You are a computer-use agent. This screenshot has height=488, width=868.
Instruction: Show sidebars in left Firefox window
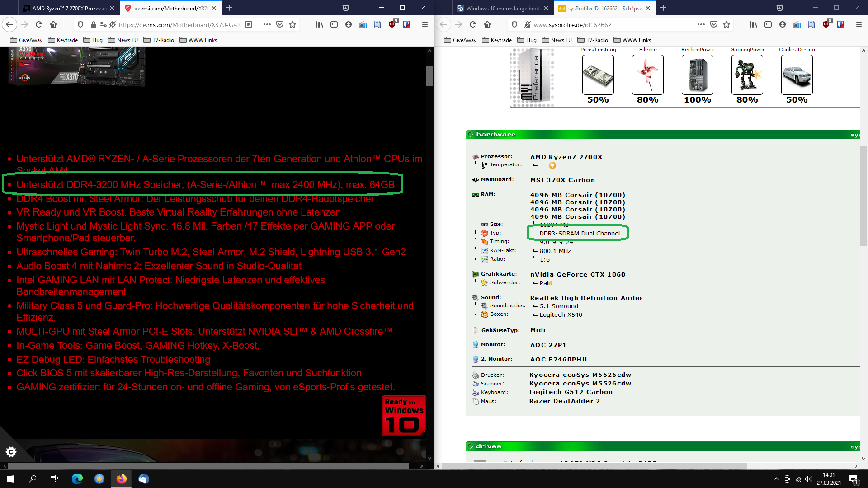click(334, 24)
